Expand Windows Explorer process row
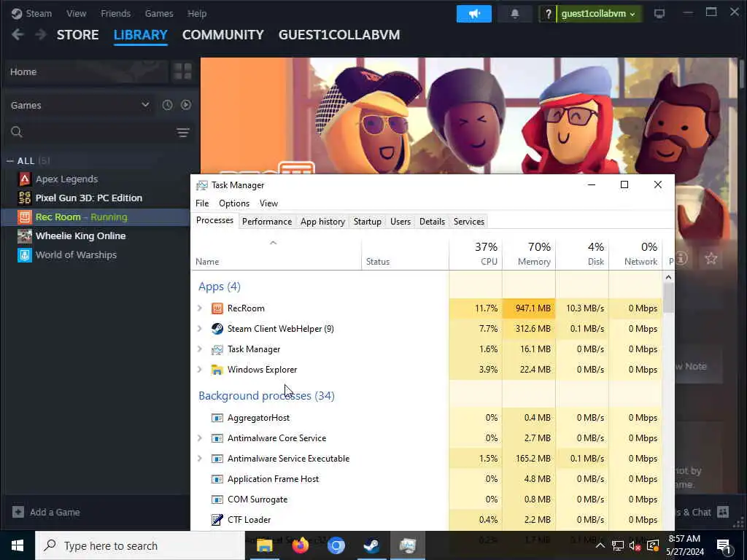This screenshot has width=747, height=560. tap(200, 370)
